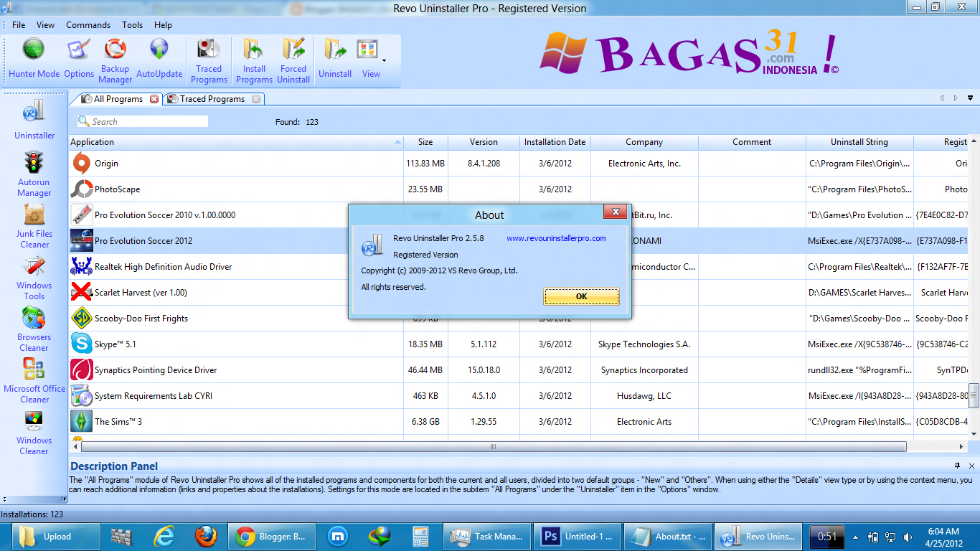Open the File menu
The height and width of the screenshot is (551, 980).
19,24
